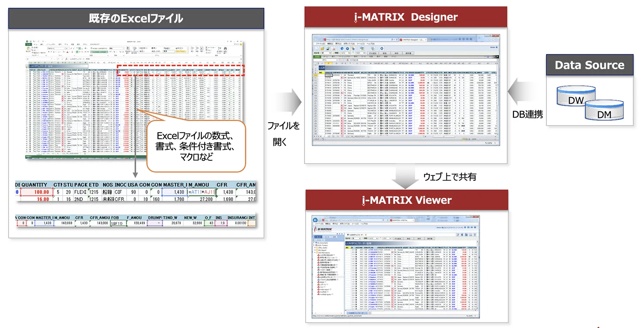Click the first gray button in Viewer toolbar
This screenshot has height=328, width=644.
point(398,238)
